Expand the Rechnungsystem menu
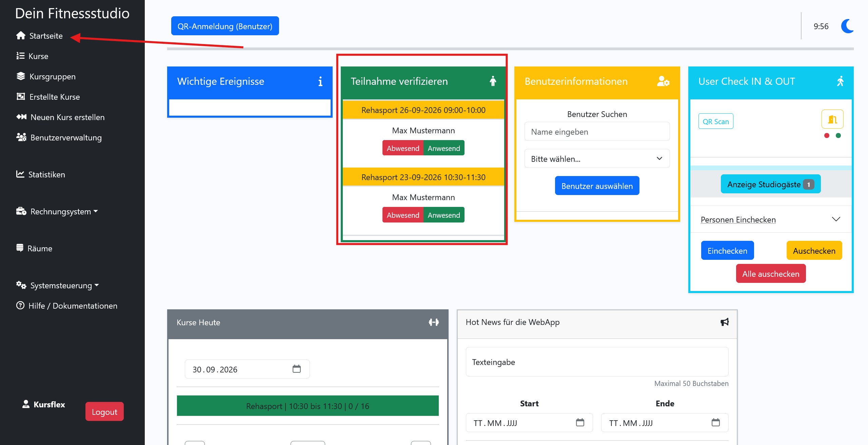The height and width of the screenshot is (445, 868). pyautogui.click(x=57, y=211)
